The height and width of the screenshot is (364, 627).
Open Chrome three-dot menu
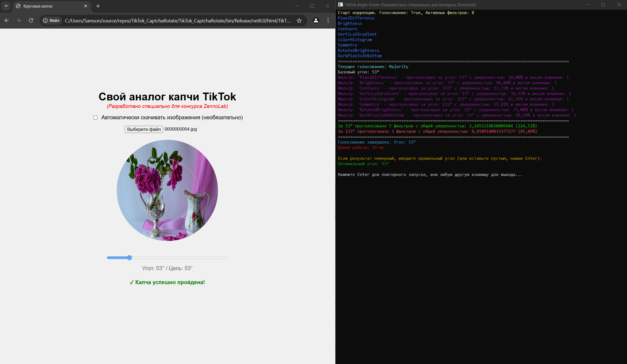pos(328,21)
